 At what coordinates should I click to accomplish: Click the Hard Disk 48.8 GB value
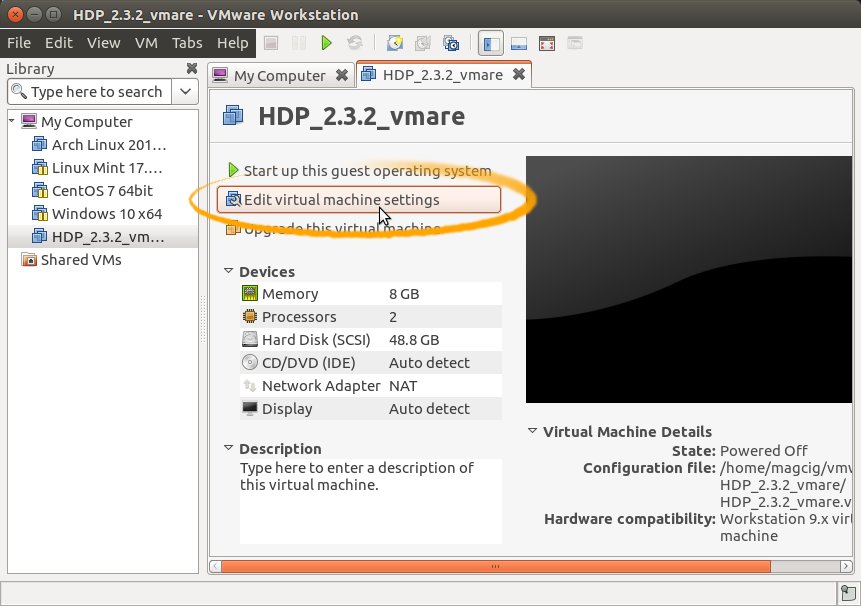(414, 340)
